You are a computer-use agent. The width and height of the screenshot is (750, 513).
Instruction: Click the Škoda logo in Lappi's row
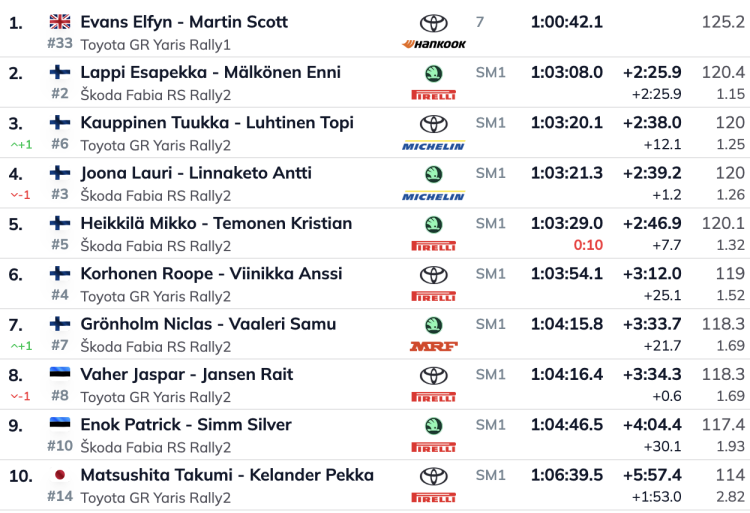[x=433, y=73]
